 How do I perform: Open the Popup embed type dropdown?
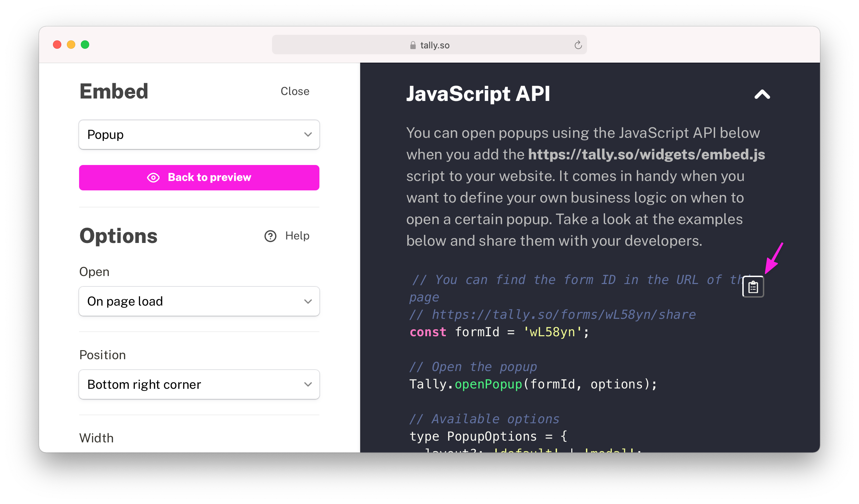pyautogui.click(x=199, y=135)
